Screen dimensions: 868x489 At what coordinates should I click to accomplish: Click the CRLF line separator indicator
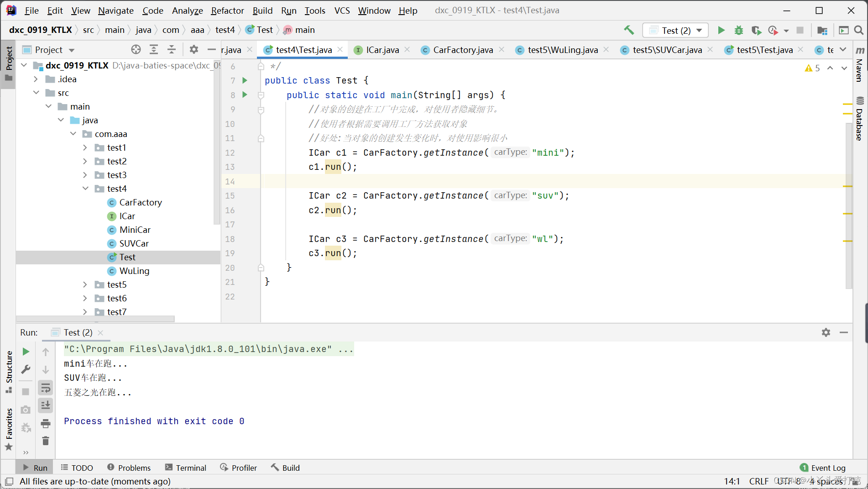pos(758,481)
